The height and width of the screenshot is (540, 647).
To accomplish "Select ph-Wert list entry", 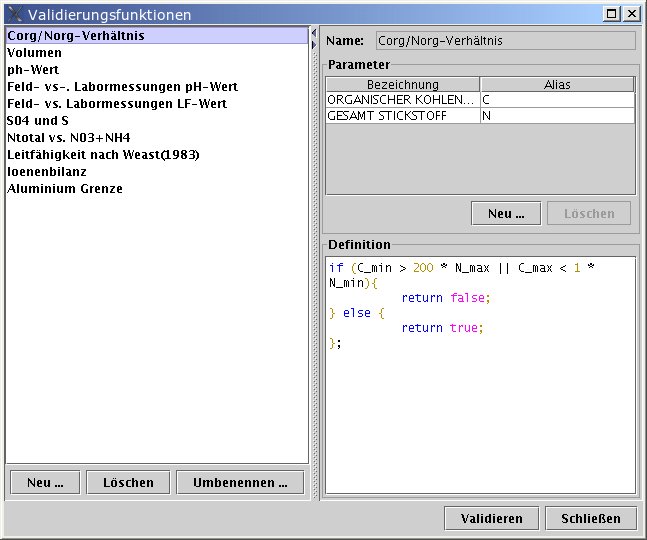I will [x=157, y=70].
